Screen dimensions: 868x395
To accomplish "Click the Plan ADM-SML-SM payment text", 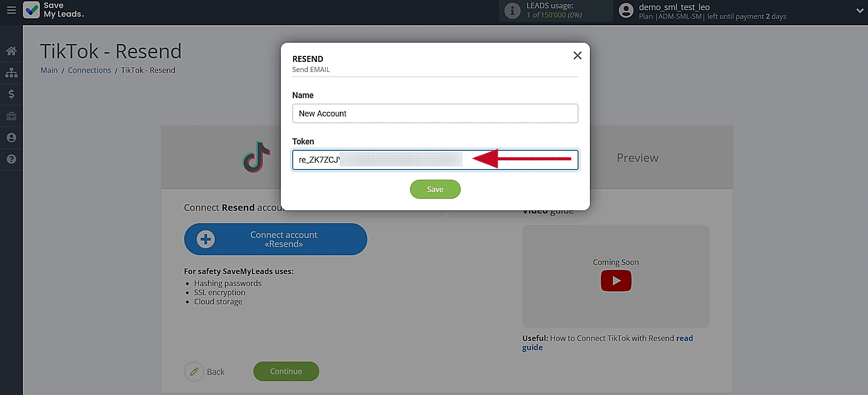I will (x=712, y=16).
